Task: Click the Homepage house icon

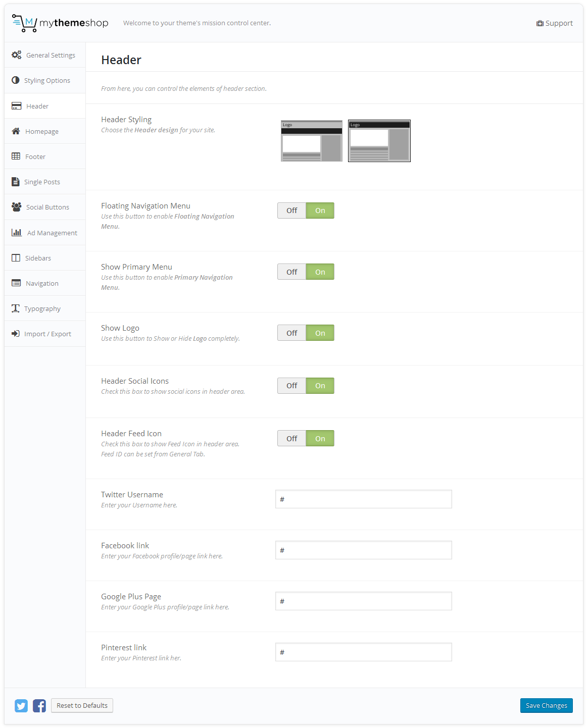Action: pos(16,131)
